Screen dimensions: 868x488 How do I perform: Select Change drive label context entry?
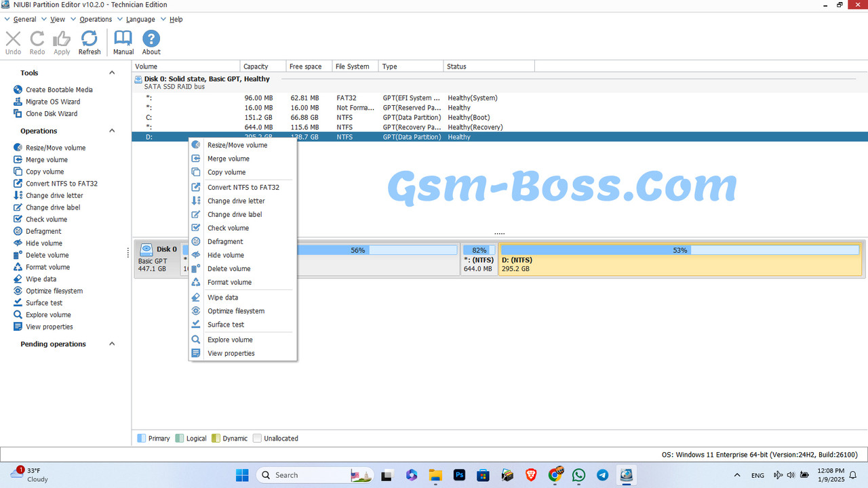(x=243, y=214)
